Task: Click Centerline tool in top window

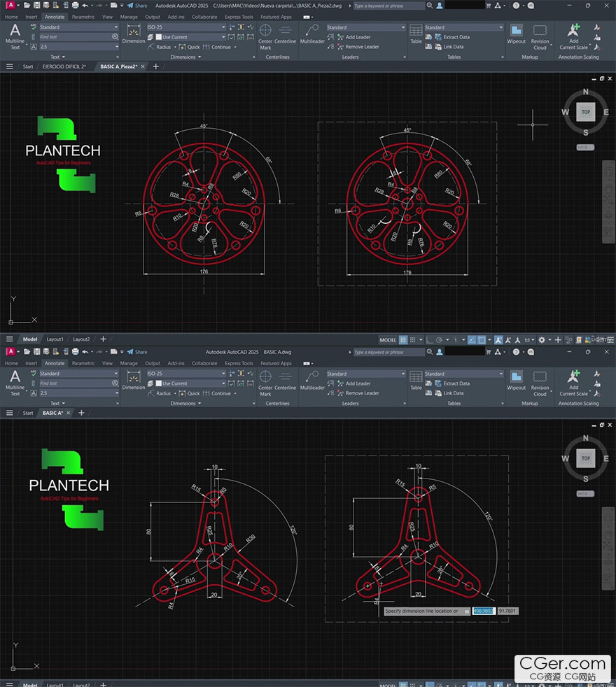Action: tap(286, 34)
